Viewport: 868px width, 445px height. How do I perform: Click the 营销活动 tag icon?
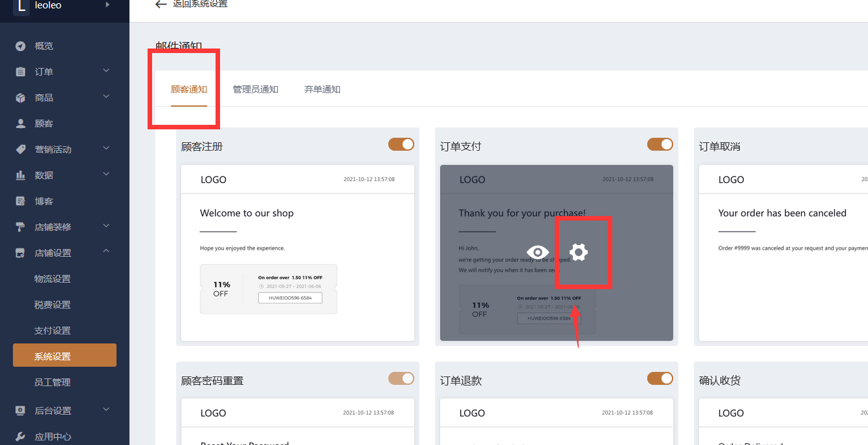tap(21, 149)
